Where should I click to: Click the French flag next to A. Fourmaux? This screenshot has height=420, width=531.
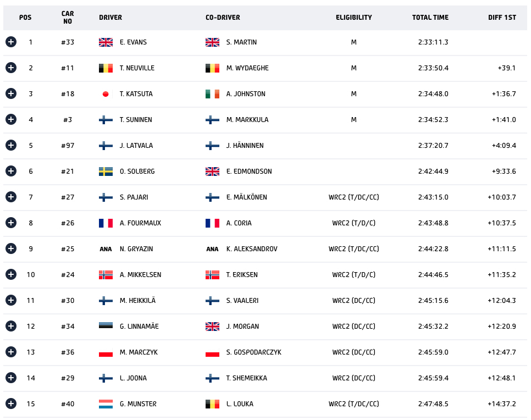point(106,223)
